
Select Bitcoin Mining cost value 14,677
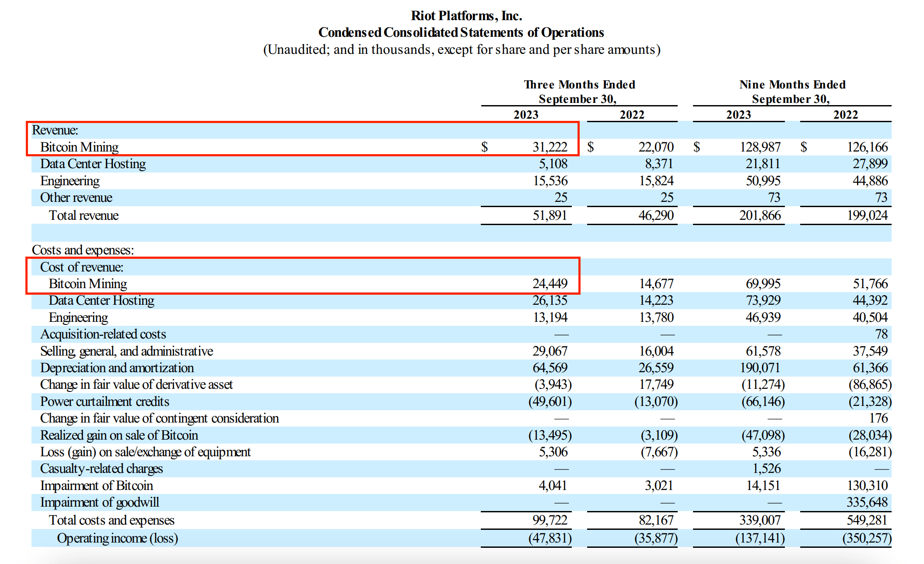click(656, 284)
